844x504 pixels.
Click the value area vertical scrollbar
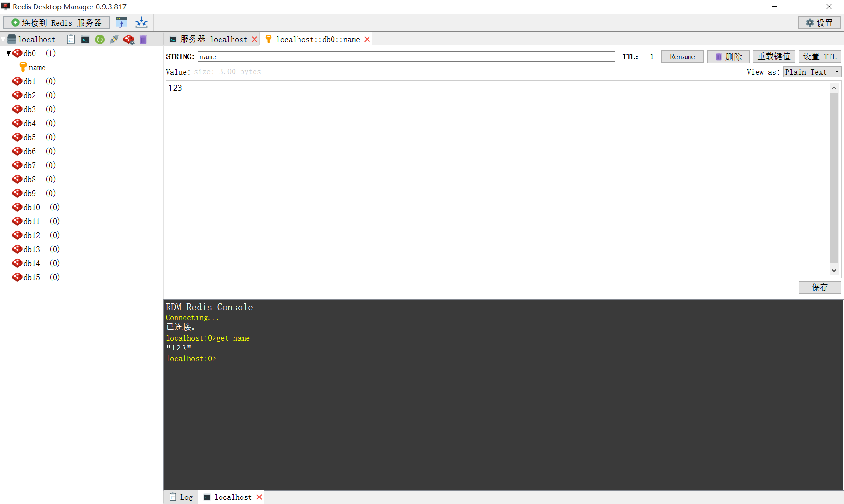coord(834,177)
